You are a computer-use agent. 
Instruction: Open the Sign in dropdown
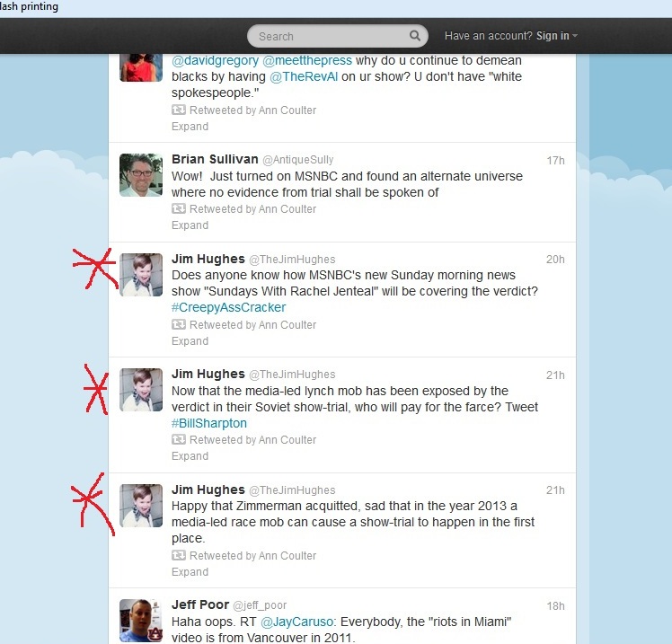click(x=556, y=36)
